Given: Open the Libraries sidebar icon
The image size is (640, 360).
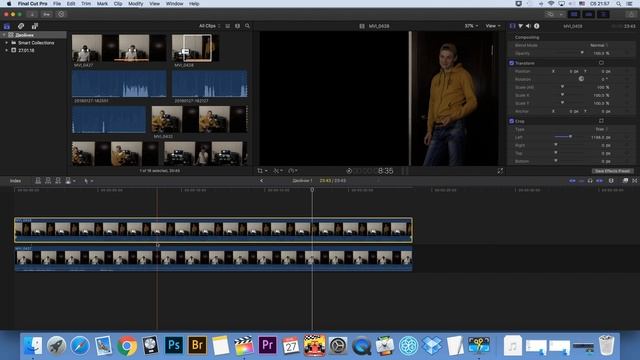Looking at the screenshot, I should (7, 26).
